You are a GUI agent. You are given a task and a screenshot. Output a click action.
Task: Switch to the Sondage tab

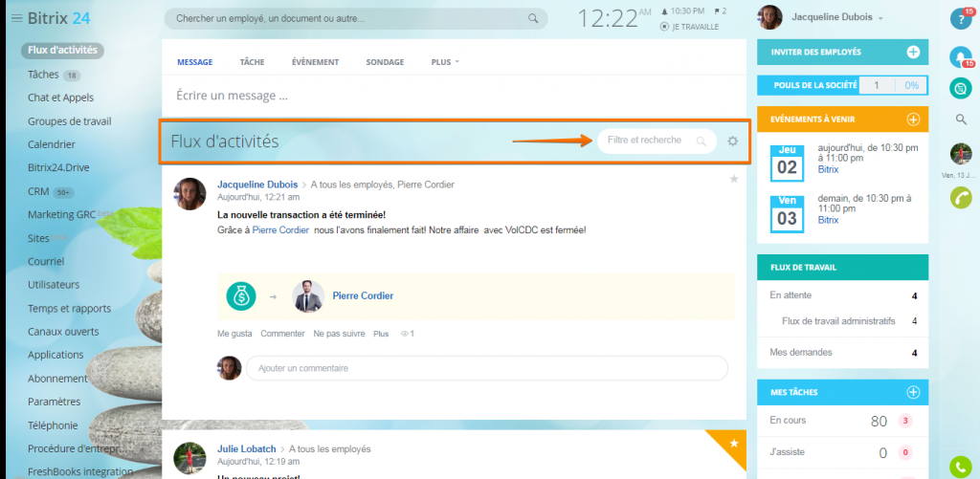tap(385, 62)
